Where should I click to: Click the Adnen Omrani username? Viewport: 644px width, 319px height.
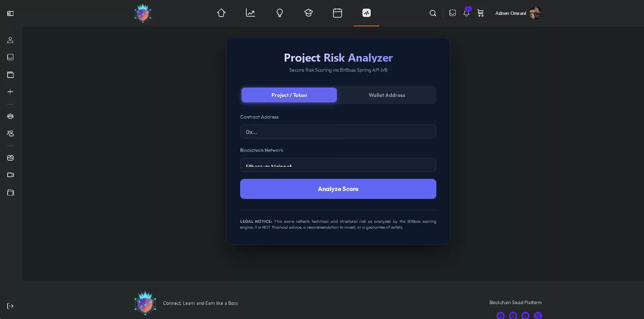511,13
